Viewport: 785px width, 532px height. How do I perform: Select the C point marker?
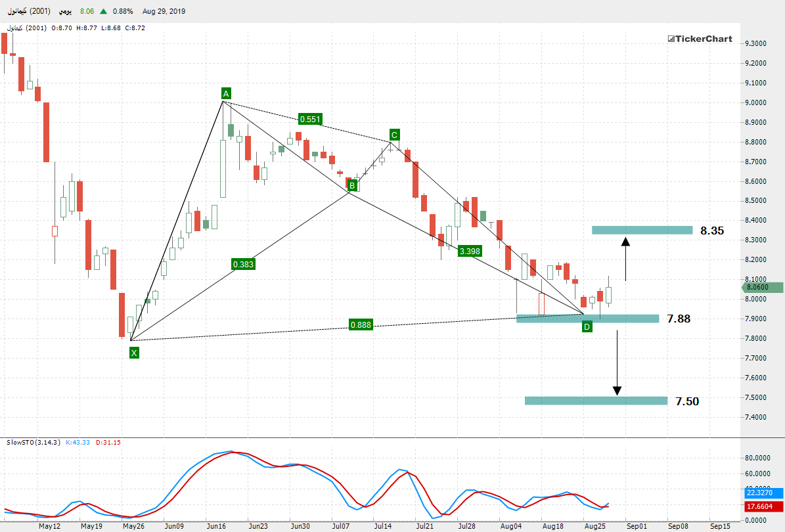click(x=394, y=135)
